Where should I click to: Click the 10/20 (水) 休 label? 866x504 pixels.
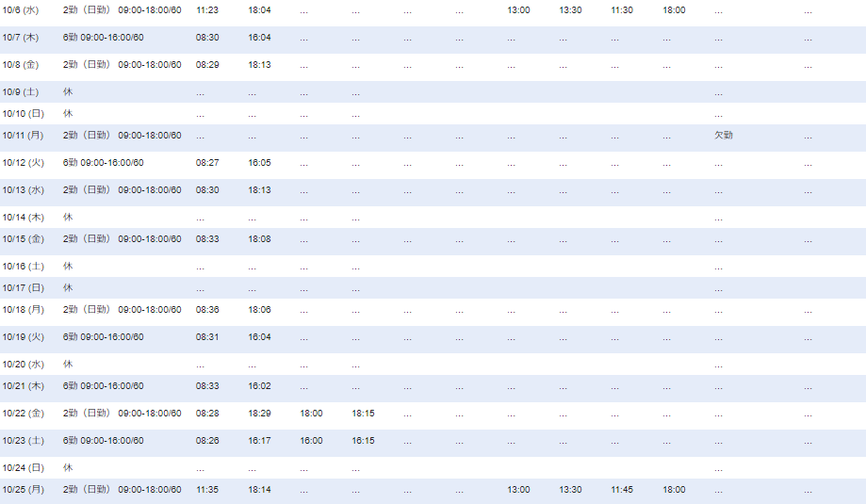[67, 365]
